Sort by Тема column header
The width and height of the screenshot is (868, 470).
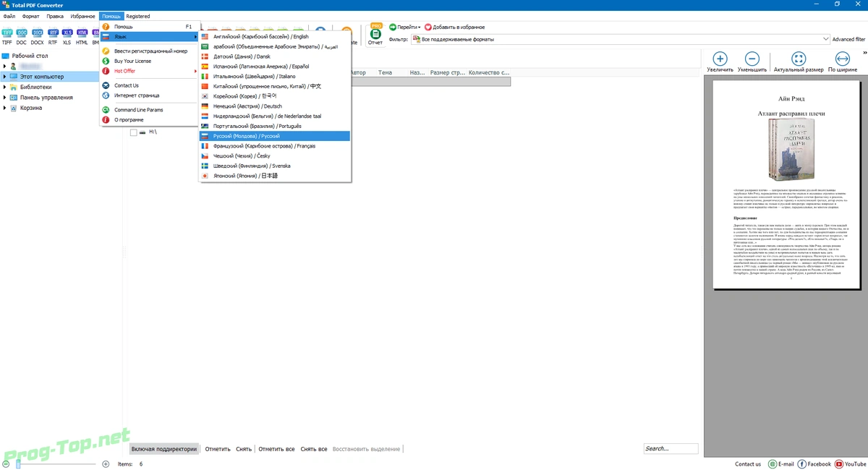coord(385,72)
